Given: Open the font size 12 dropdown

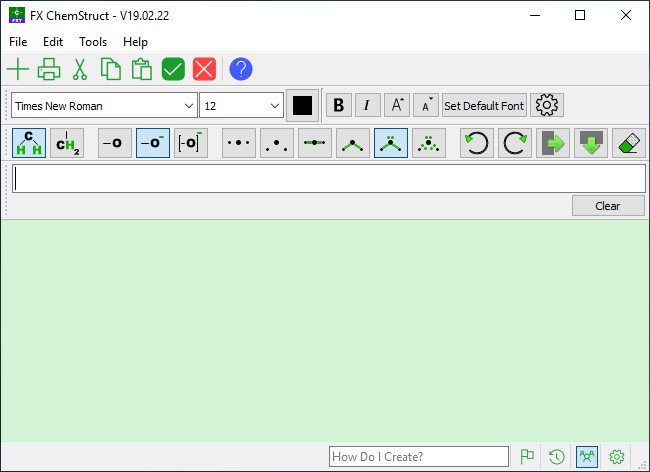Looking at the screenshot, I should [x=241, y=105].
